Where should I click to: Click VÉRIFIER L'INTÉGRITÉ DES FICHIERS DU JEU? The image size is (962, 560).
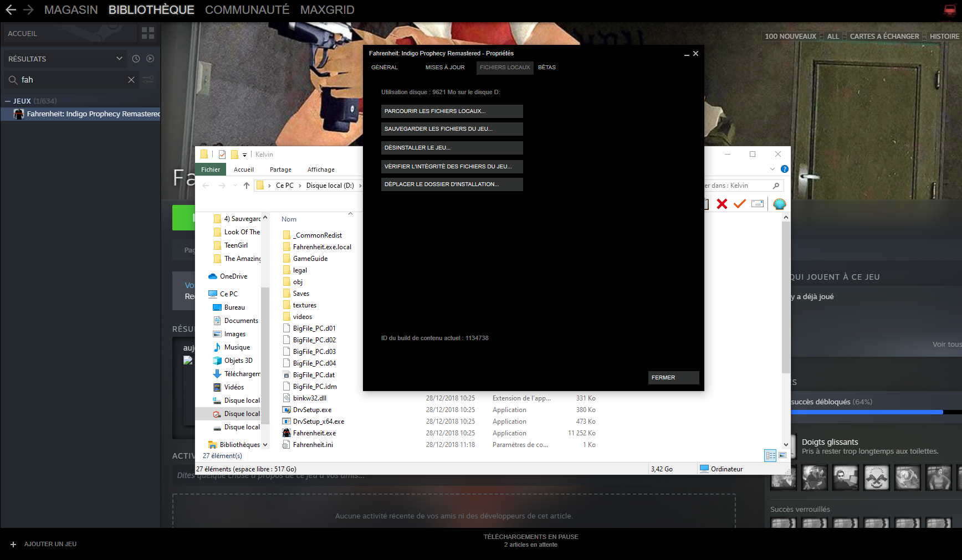(452, 167)
